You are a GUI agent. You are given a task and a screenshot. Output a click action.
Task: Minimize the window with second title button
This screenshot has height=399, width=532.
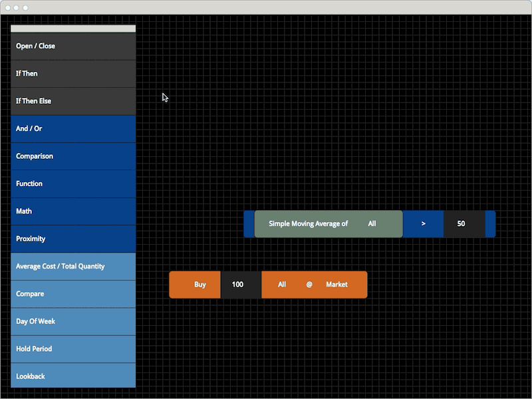[x=16, y=7]
